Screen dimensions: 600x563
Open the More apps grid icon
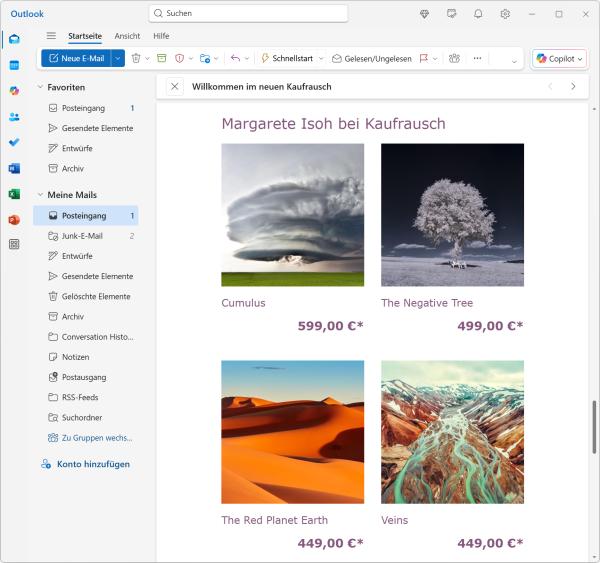click(14, 244)
